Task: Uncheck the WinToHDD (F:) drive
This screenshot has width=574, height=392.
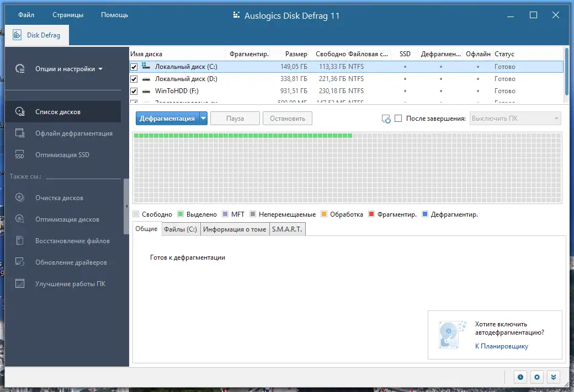Action: click(135, 91)
